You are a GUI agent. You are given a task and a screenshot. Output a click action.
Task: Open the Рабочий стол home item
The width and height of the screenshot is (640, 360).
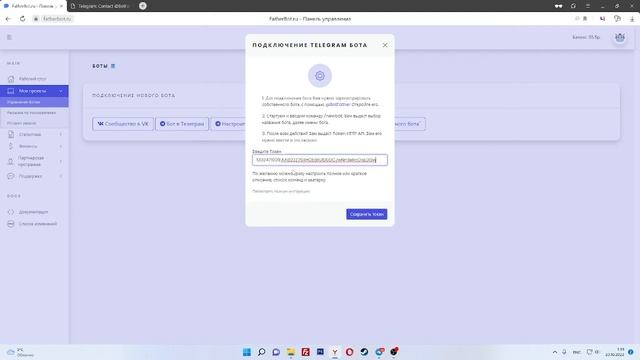click(x=34, y=79)
